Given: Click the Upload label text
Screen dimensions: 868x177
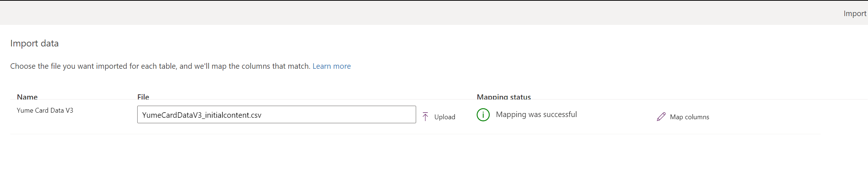Looking at the screenshot, I should pos(445,117).
